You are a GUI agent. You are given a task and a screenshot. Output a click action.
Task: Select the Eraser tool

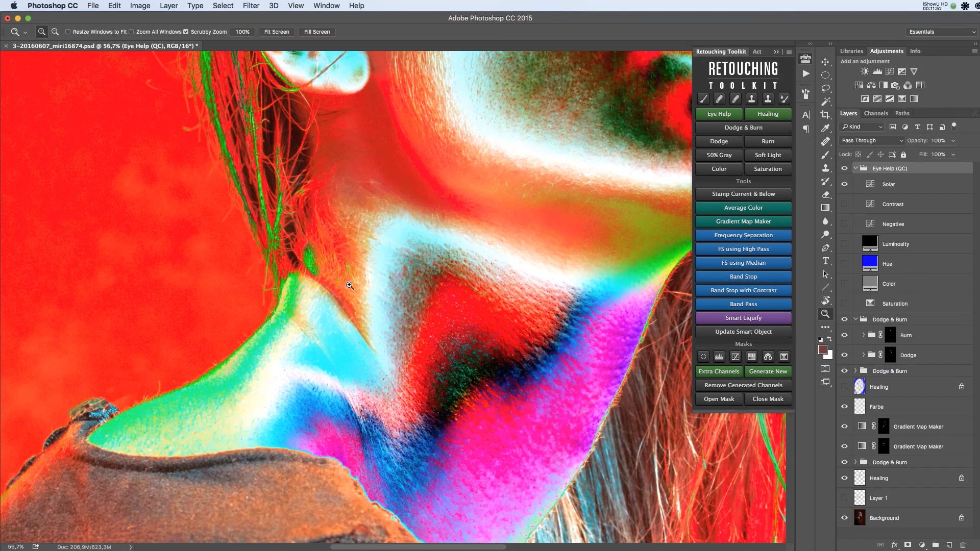pyautogui.click(x=825, y=194)
